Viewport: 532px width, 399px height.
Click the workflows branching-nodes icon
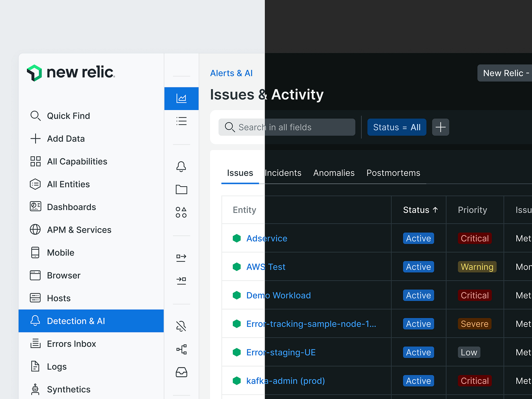[x=181, y=349]
